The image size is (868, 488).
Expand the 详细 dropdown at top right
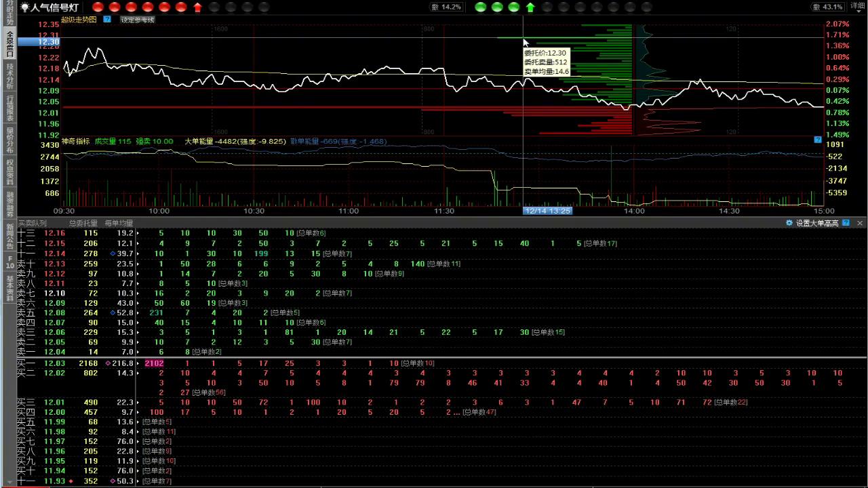pyautogui.click(x=857, y=6)
